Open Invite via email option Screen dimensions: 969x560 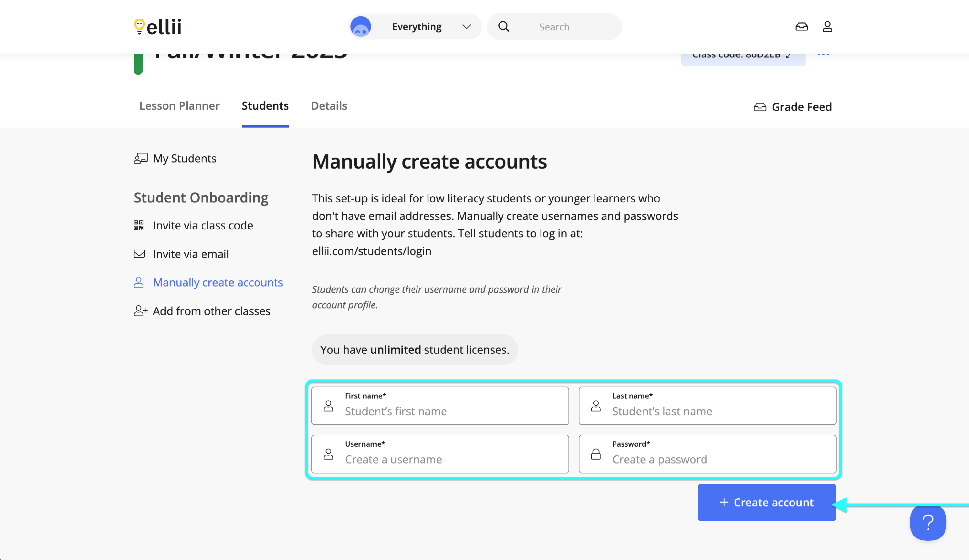tap(190, 254)
